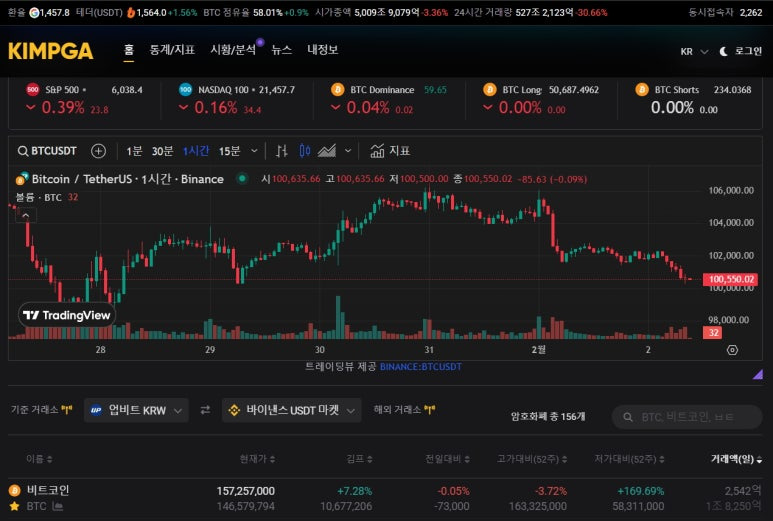Click the purple resize corner icon
773x521 pixels.
tap(758, 374)
